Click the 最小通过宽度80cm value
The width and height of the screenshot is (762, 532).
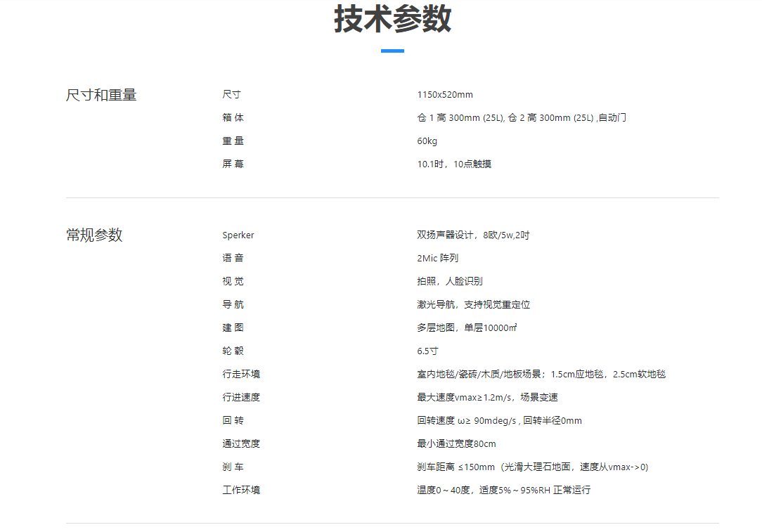click(x=456, y=444)
